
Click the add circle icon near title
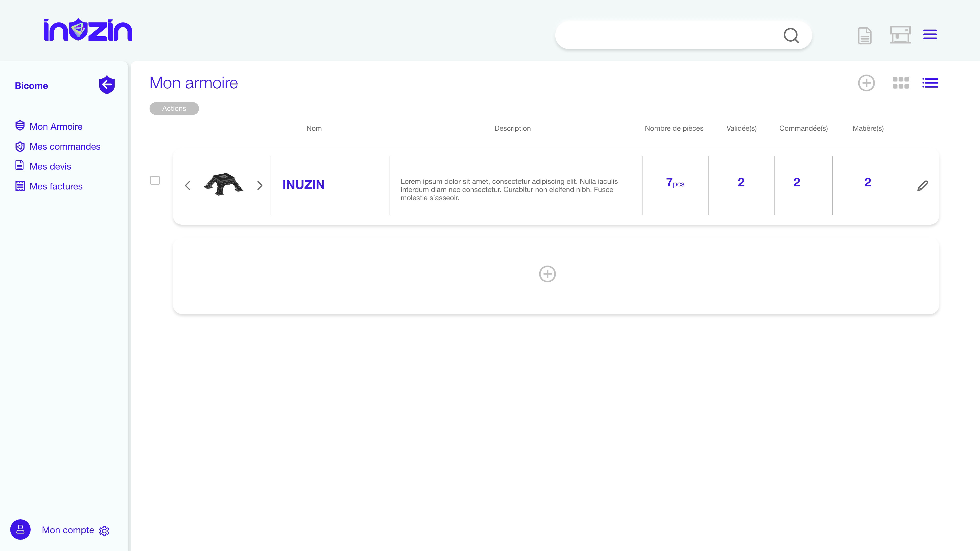pyautogui.click(x=866, y=83)
